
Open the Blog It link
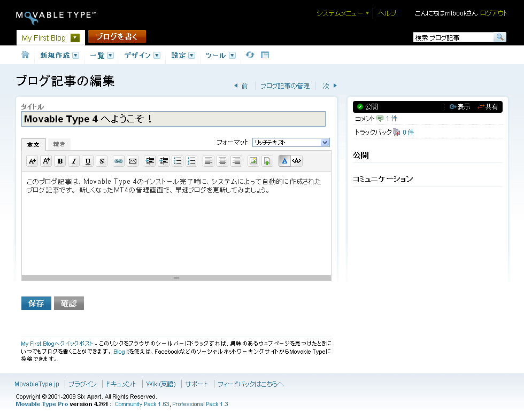pyautogui.click(x=121, y=352)
